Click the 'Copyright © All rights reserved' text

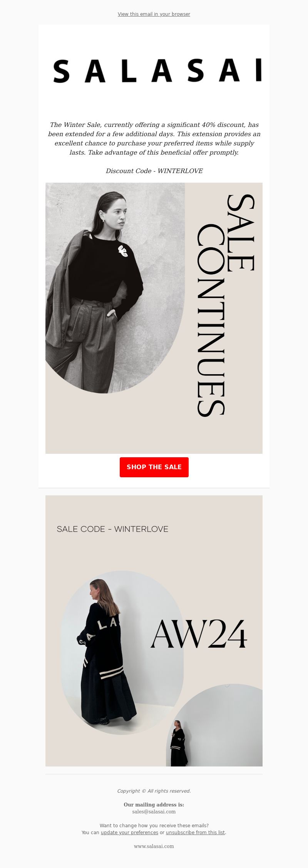point(154,791)
